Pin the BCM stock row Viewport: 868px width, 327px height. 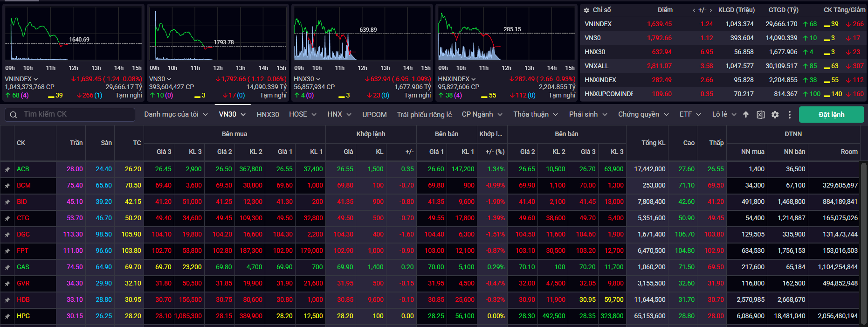(x=7, y=186)
